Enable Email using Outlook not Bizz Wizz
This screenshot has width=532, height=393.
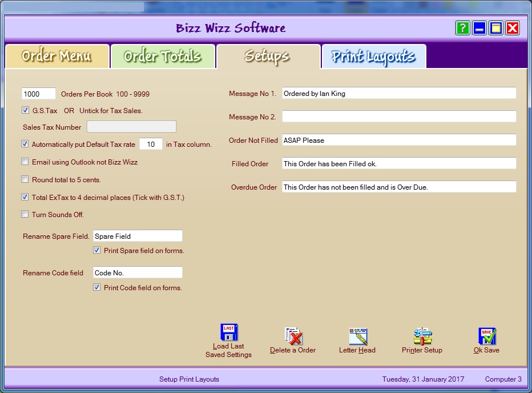point(25,161)
